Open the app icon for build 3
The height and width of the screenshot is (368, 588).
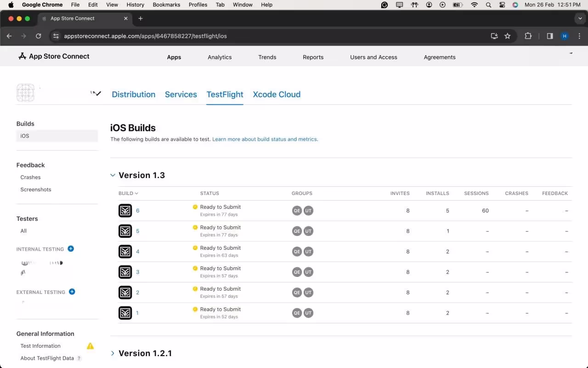[125, 272]
